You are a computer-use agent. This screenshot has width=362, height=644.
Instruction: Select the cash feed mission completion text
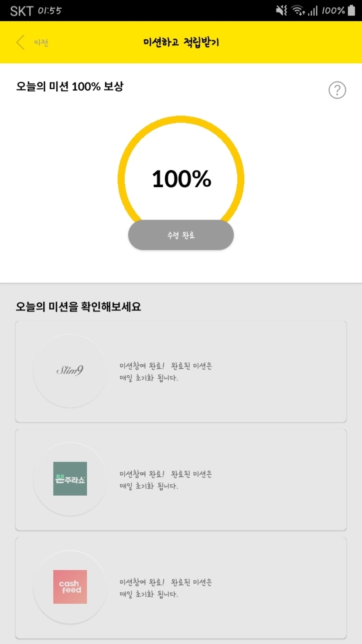point(166,588)
